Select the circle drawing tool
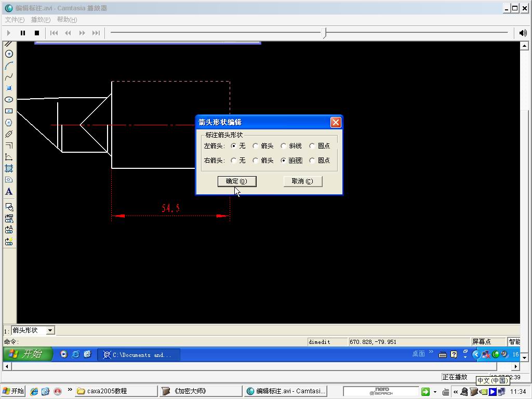The width and height of the screenshot is (532, 399). click(x=9, y=54)
